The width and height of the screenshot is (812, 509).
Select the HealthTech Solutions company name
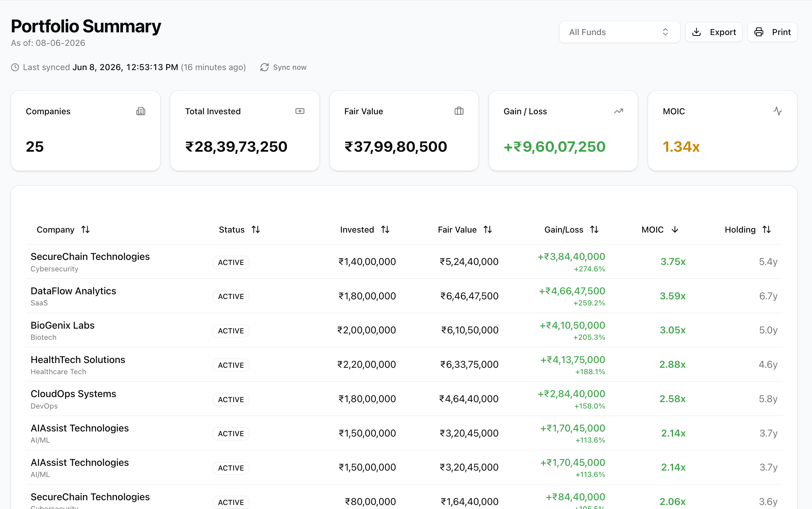point(78,360)
